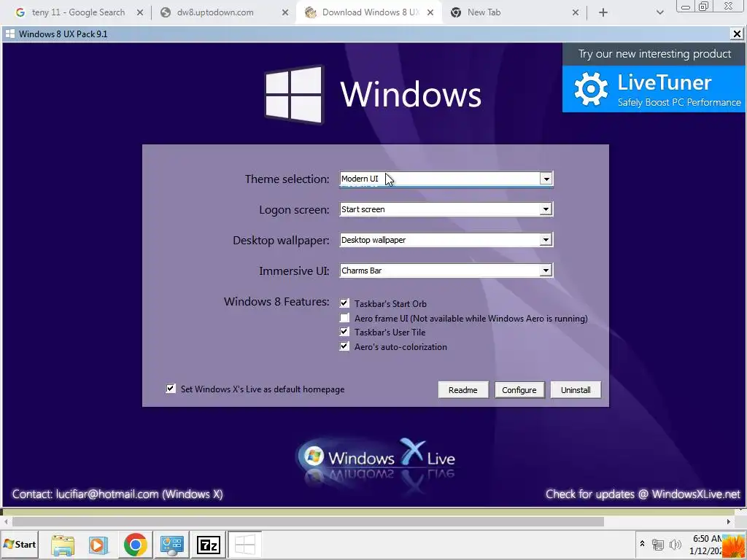This screenshot has width=747, height=560.
Task: Close the Windows 8 UX Pack window
Action: [737, 34]
